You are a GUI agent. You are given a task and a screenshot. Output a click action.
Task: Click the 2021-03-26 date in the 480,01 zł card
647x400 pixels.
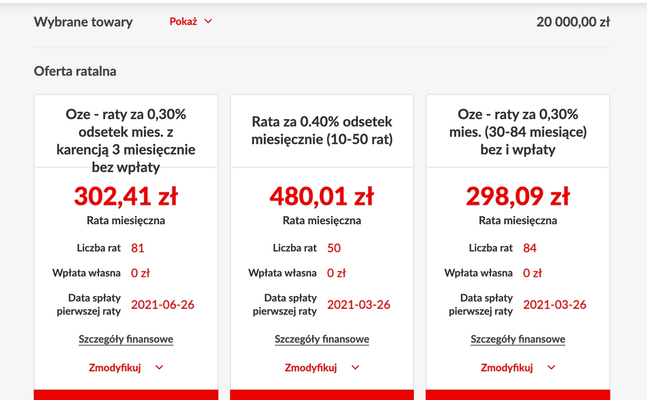tap(359, 305)
